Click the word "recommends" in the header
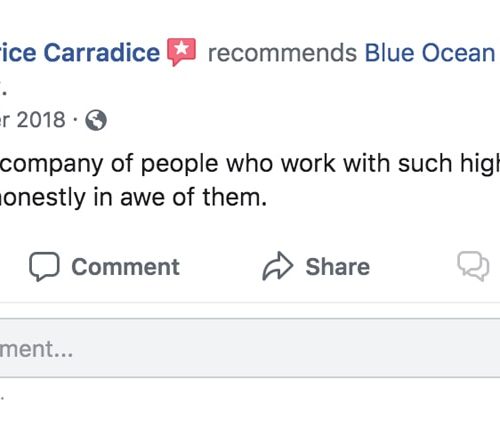The width and height of the screenshot is (500, 428). (282, 53)
